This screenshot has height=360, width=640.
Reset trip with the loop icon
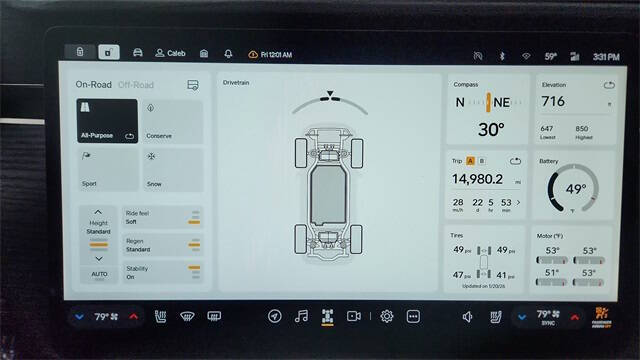click(515, 161)
